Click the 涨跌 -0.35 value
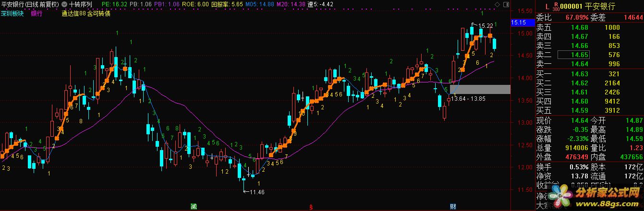The image size is (644, 211). (x=580, y=129)
